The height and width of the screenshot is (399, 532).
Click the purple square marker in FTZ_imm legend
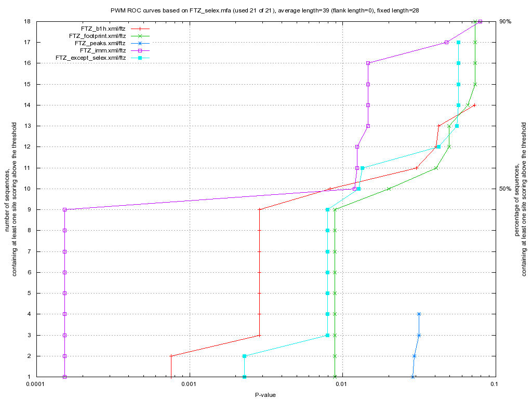click(x=139, y=50)
